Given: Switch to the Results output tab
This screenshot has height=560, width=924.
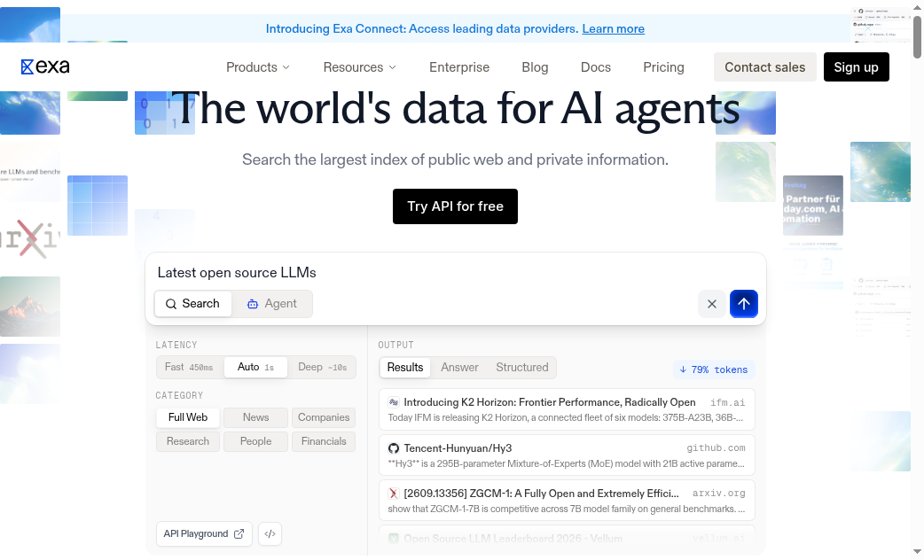Looking at the screenshot, I should point(405,368).
